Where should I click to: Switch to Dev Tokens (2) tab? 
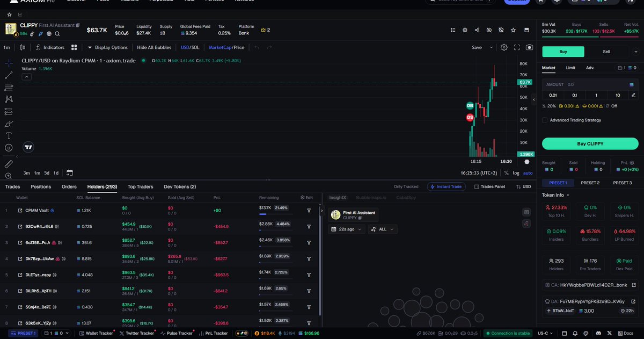click(x=180, y=186)
